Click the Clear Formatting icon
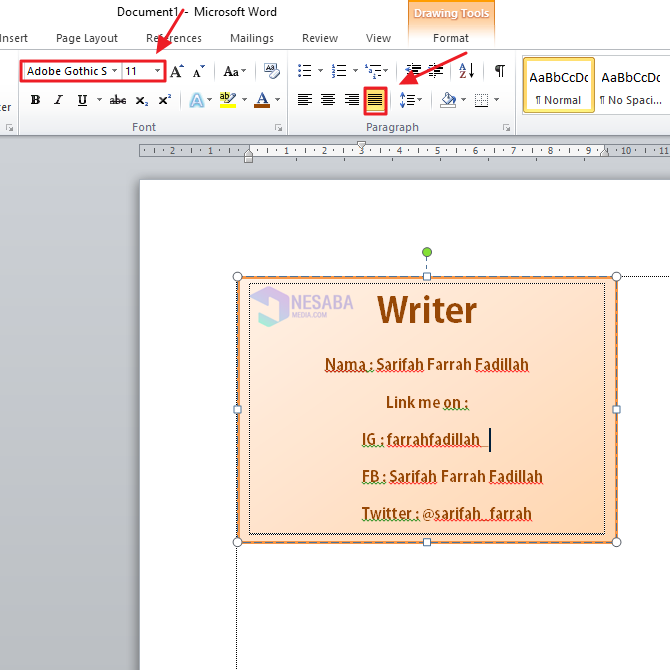The width and height of the screenshot is (670, 670). click(271, 71)
